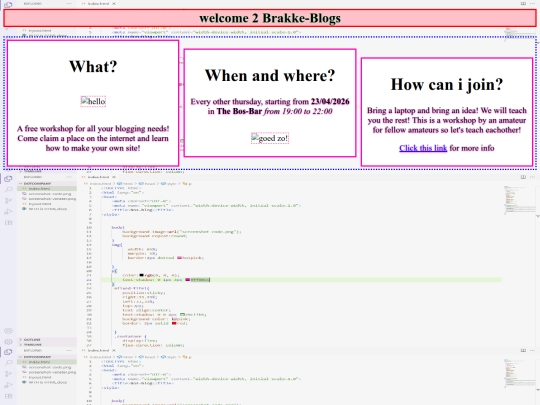
Task: Click the broken 'hello' image placeholder
Action: [x=93, y=102]
